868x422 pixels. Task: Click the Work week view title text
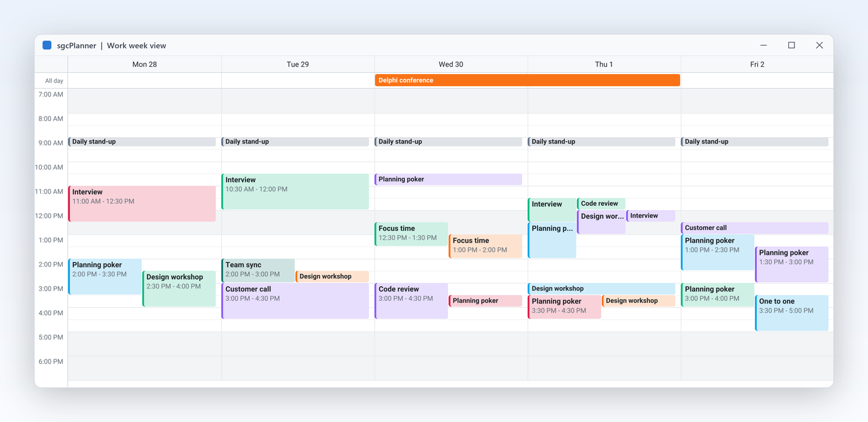[136, 46]
